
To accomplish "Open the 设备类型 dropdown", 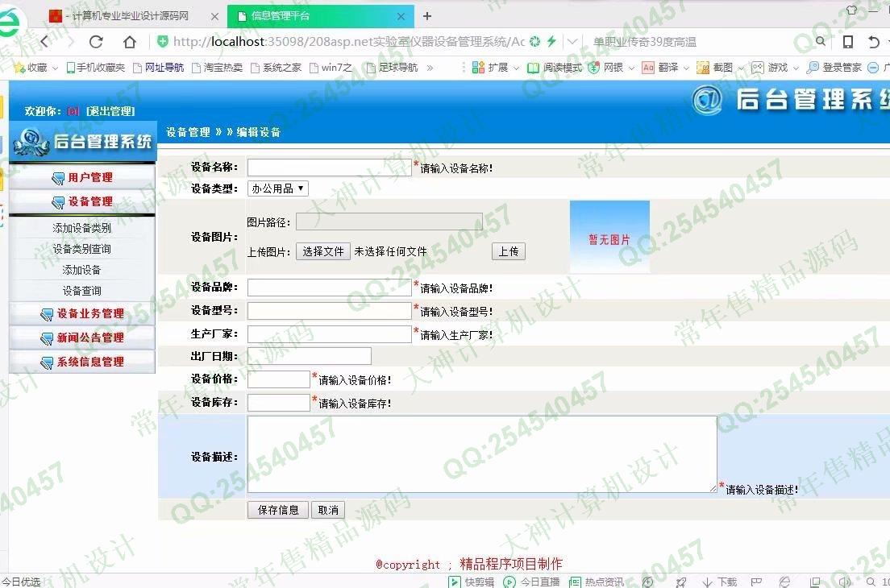I will (277, 188).
